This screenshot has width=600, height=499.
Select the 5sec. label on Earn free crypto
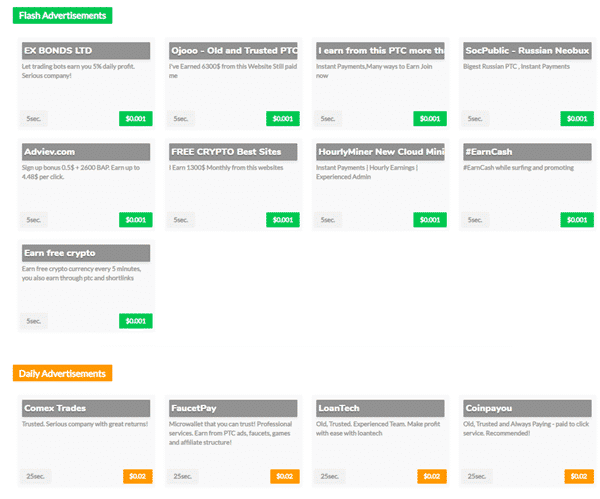34,321
